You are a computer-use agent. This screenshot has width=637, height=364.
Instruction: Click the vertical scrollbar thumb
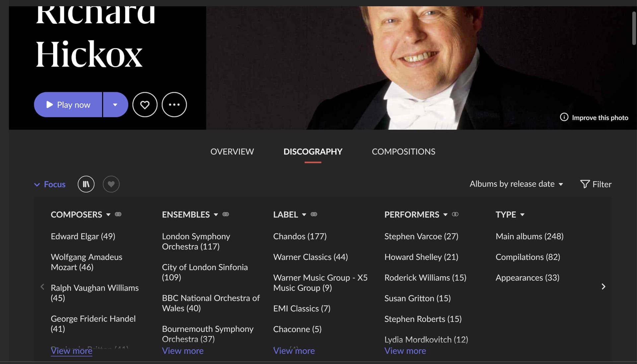634,28
